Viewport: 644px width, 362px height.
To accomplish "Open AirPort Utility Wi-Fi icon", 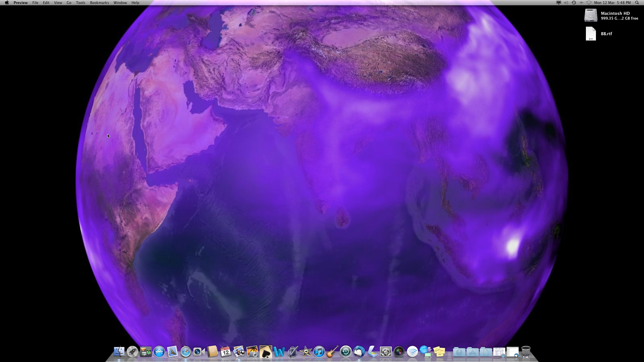I will click(412, 352).
